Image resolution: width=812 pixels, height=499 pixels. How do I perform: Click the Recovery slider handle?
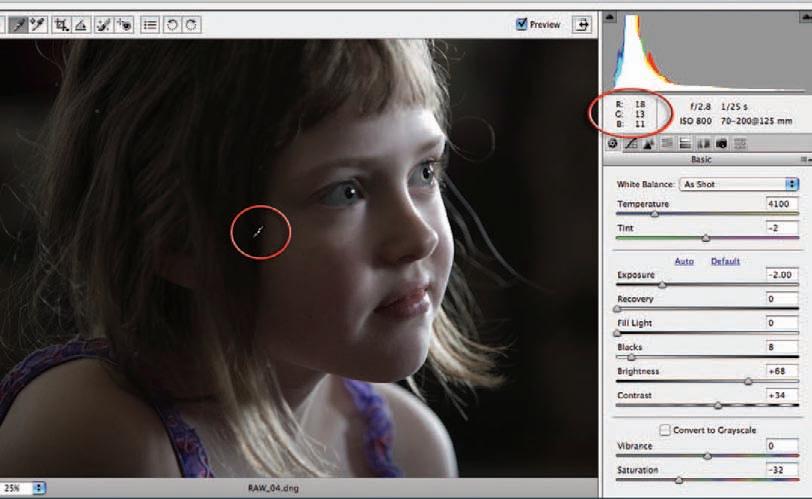click(x=617, y=309)
